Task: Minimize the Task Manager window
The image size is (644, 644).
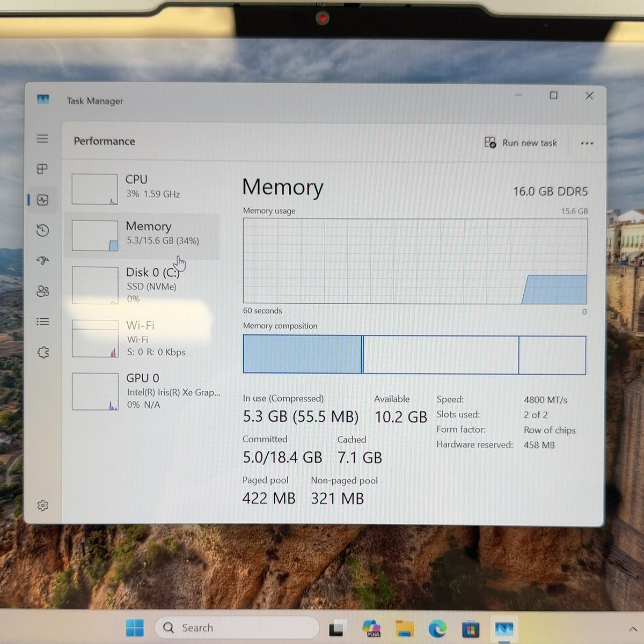Action: tap(518, 95)
